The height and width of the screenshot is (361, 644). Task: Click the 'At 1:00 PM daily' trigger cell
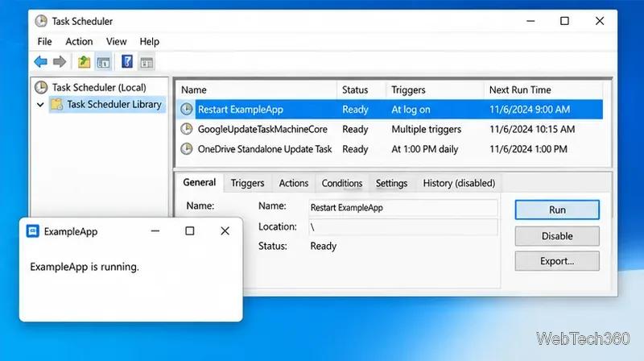425,149
